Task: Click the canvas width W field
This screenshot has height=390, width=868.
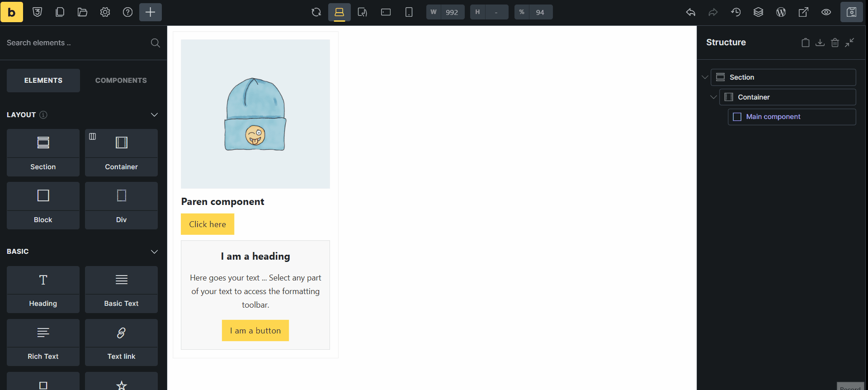Action: [x=445, y=12]
